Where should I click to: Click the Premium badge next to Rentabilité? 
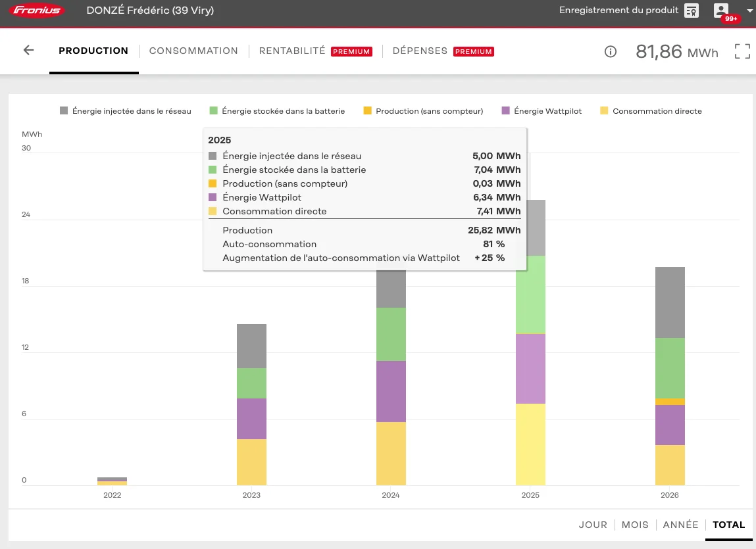pyautogui.click(x=351, y=51)
